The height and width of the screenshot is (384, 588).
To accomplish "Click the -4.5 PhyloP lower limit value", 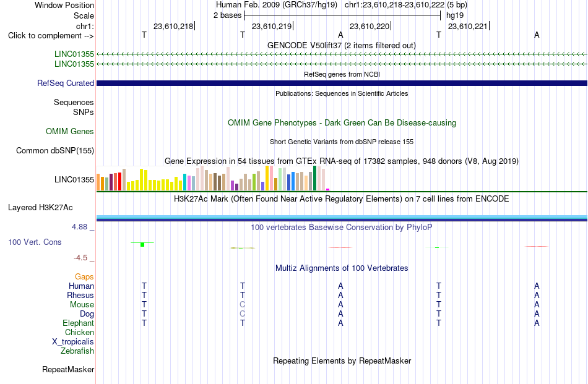I will (x=80, y=258).
